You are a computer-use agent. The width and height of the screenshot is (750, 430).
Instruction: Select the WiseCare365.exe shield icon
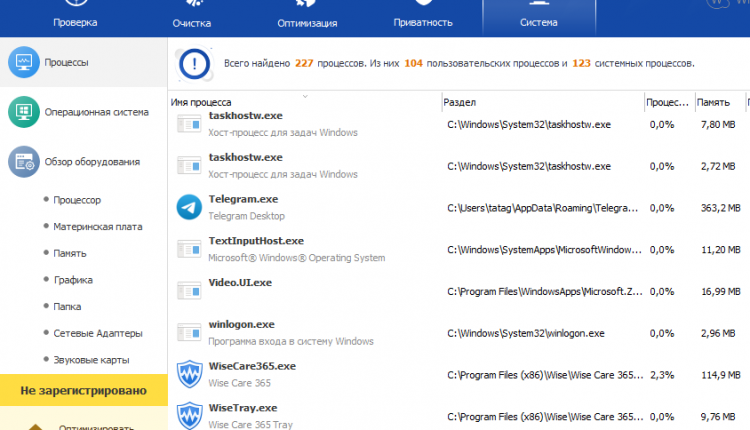tap(189, 374)
